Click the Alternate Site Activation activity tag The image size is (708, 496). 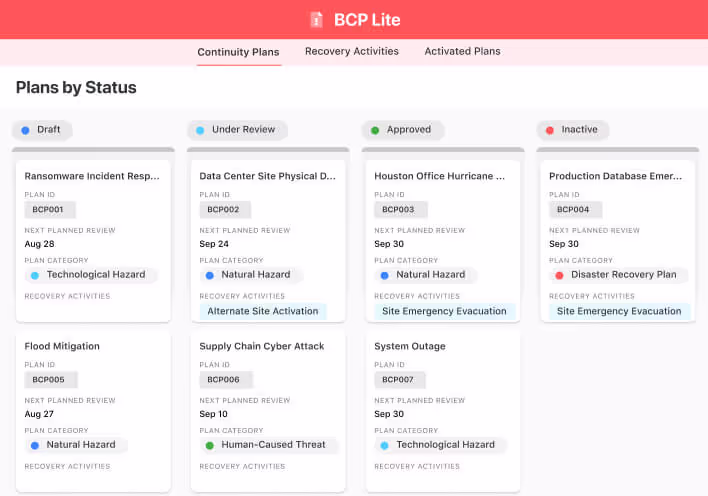coord(262,311)
